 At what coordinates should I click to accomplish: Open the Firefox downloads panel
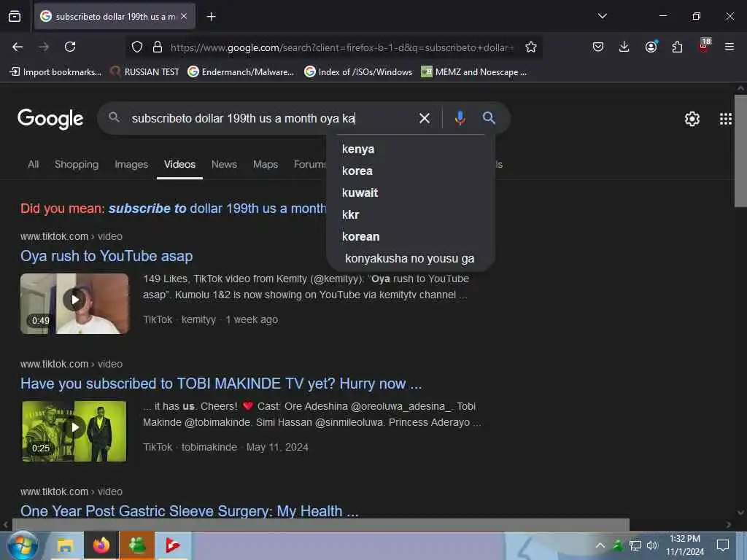[x=624, y=47]
